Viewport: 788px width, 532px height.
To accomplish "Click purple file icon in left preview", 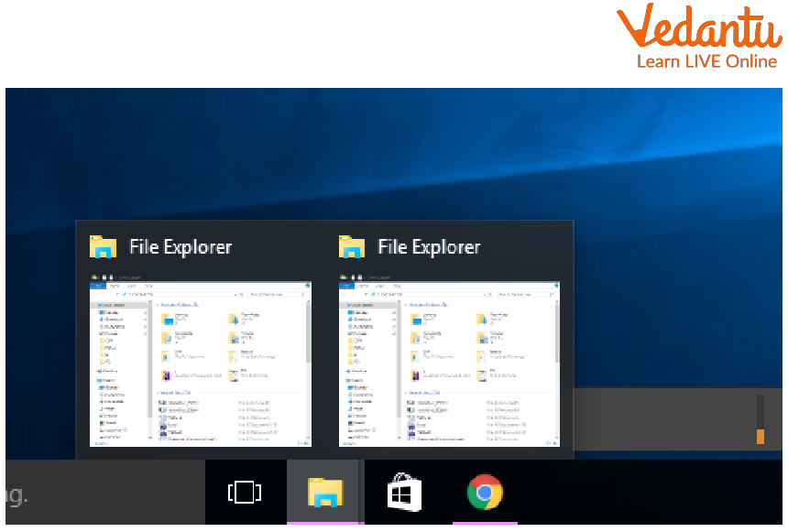I will [x=166, y=375].
